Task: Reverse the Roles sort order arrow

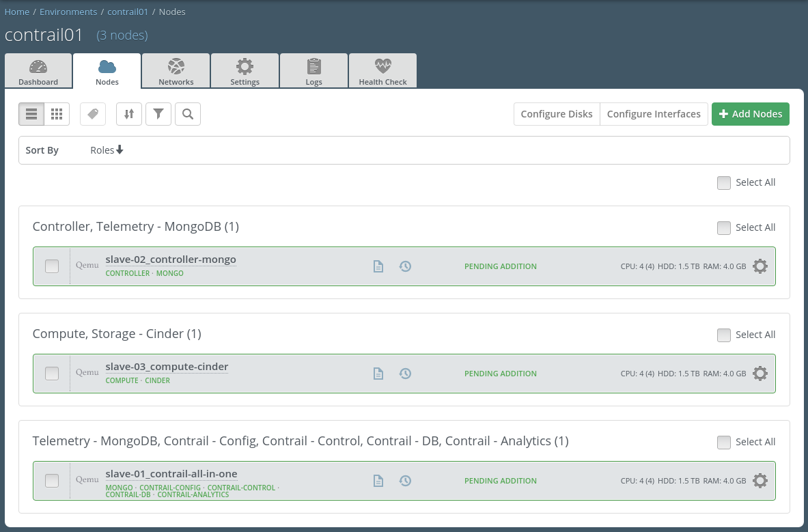Action: (120, 150)
